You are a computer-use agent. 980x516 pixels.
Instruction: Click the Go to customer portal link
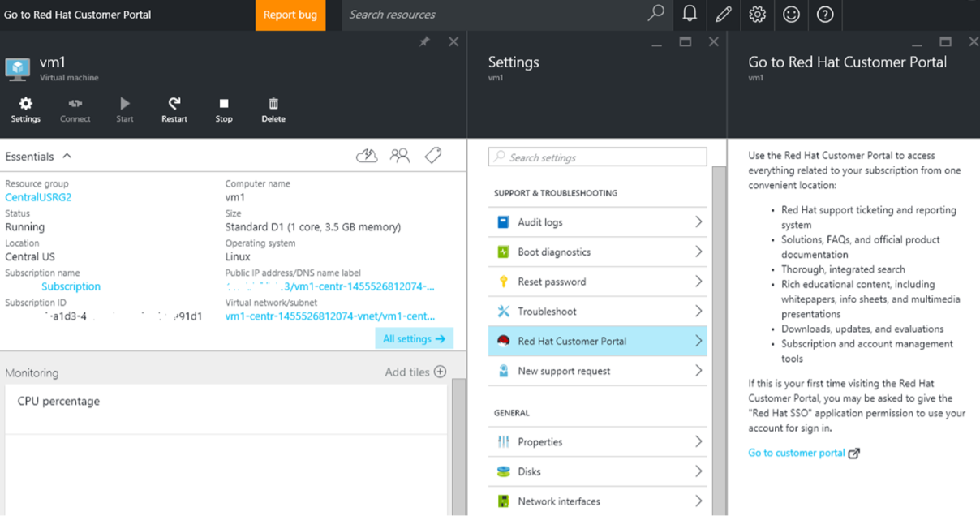click(797, 453)
